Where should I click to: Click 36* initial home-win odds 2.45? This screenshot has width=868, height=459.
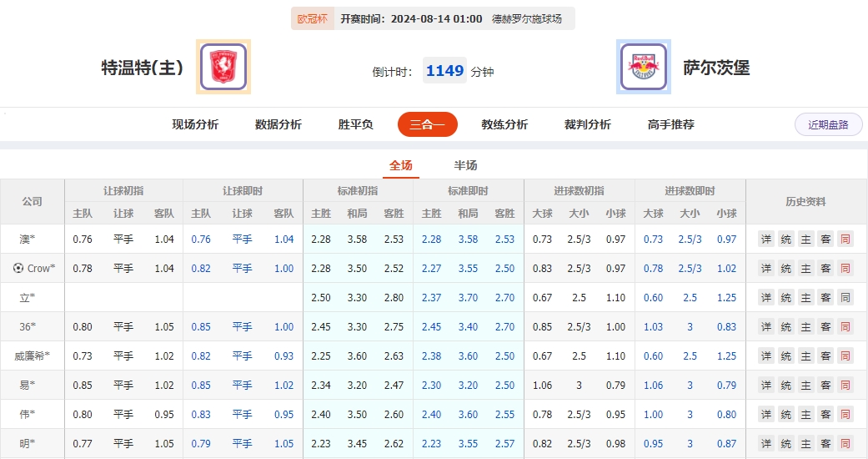click(320, 327)
